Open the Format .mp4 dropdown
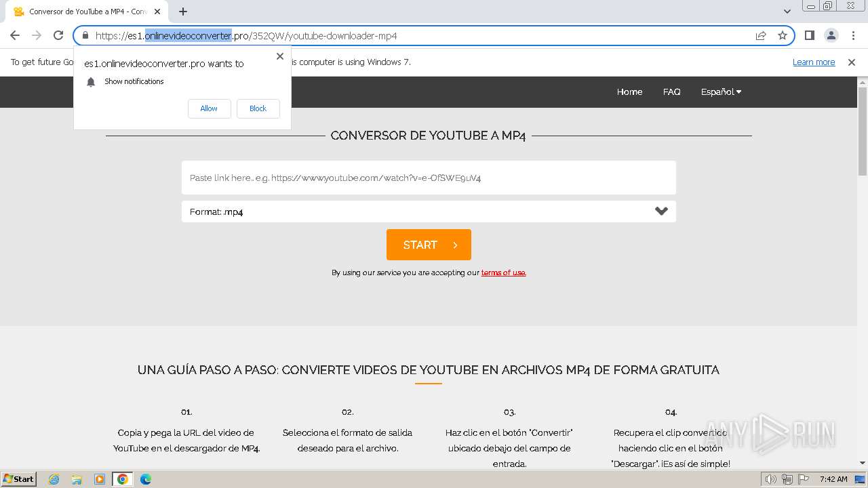Viewport: 868px width, 488px height. (x=429, y=211)
